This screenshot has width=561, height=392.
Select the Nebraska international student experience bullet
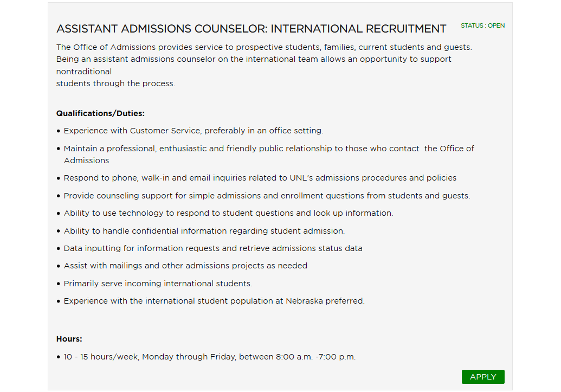[214, 301]
